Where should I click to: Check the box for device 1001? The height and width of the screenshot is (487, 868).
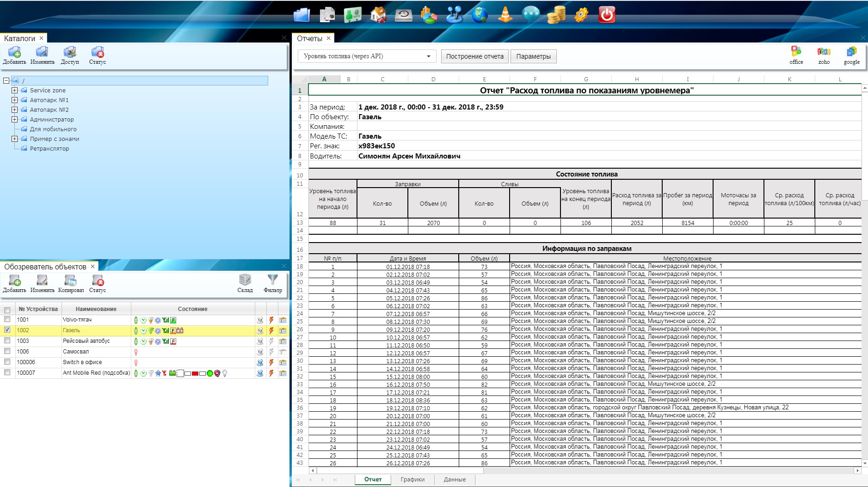[x=7, y=319]
